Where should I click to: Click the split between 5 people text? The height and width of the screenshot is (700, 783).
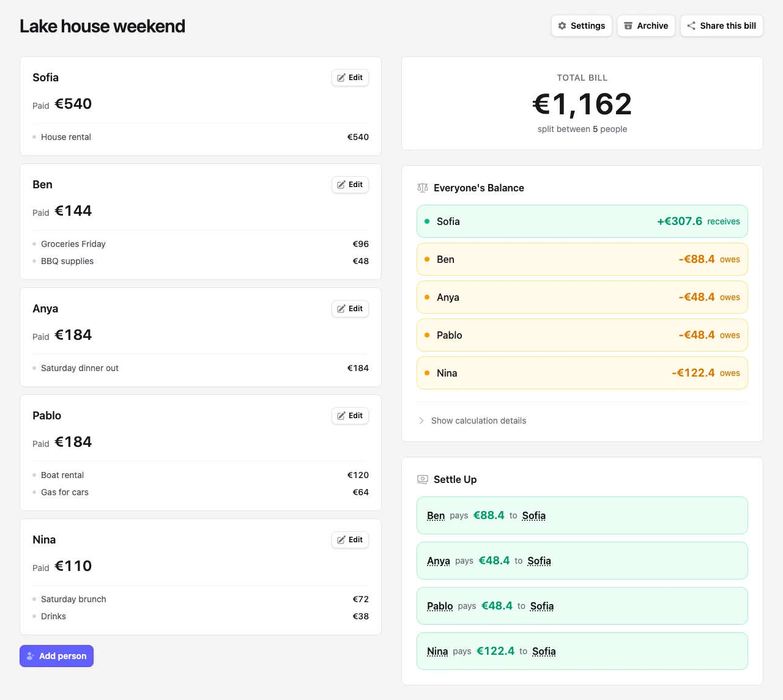click(x=582, y=129)
